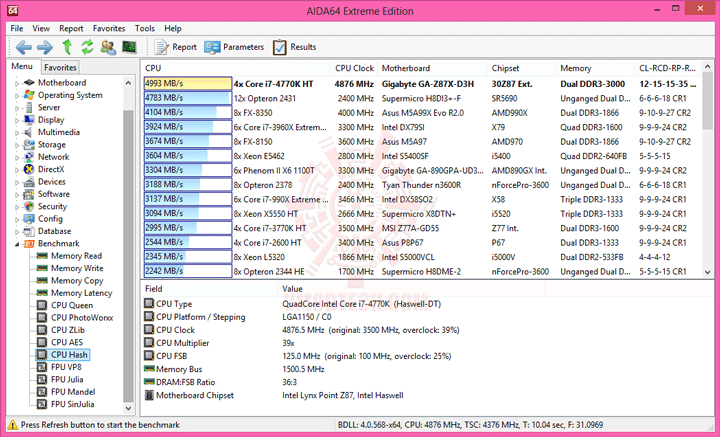Click the Memory Read chip icon
The height and width of the screenshot is (437, 720).
pyautogui.click(x=42, y=256)
